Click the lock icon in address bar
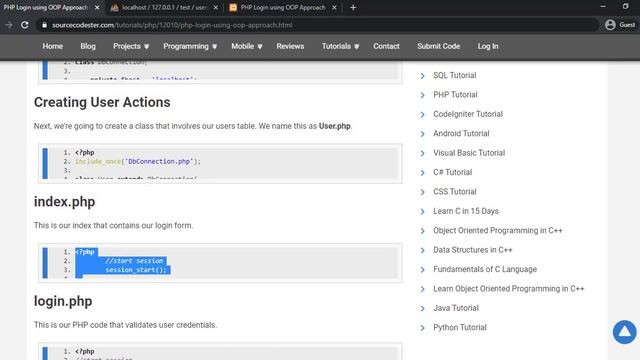This screenshot has height=360, width=640. point(44,25)
